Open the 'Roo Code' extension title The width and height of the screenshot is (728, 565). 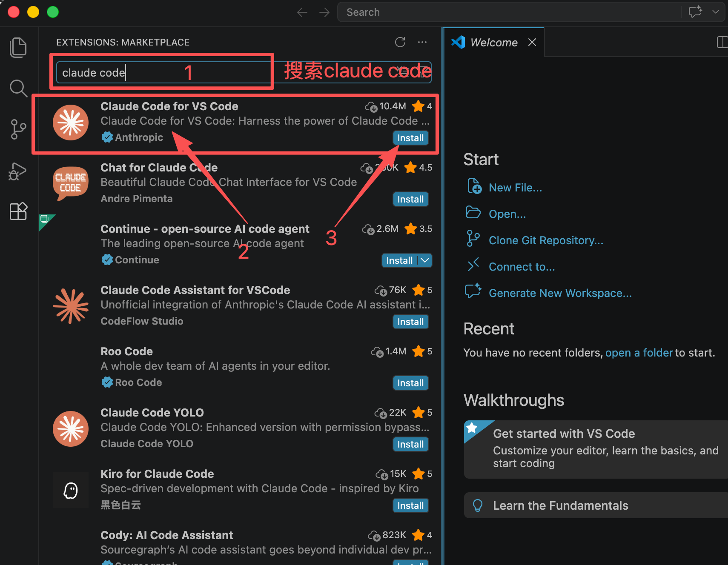click(x=126, y=351)
